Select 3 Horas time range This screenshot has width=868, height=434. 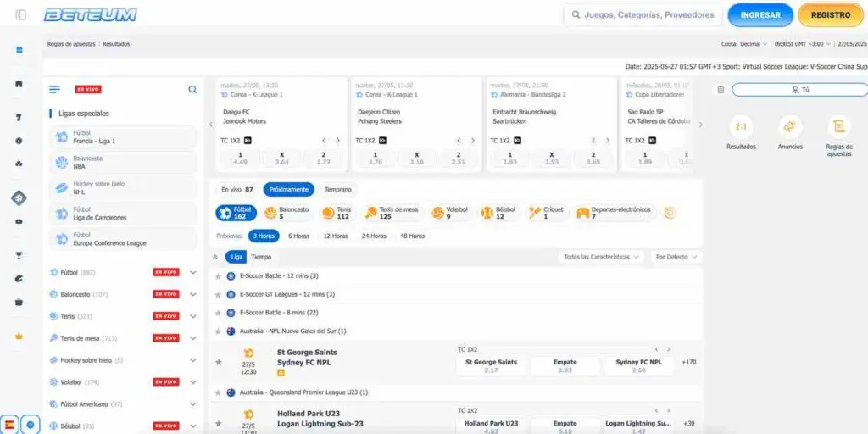(x=264, y=236)
